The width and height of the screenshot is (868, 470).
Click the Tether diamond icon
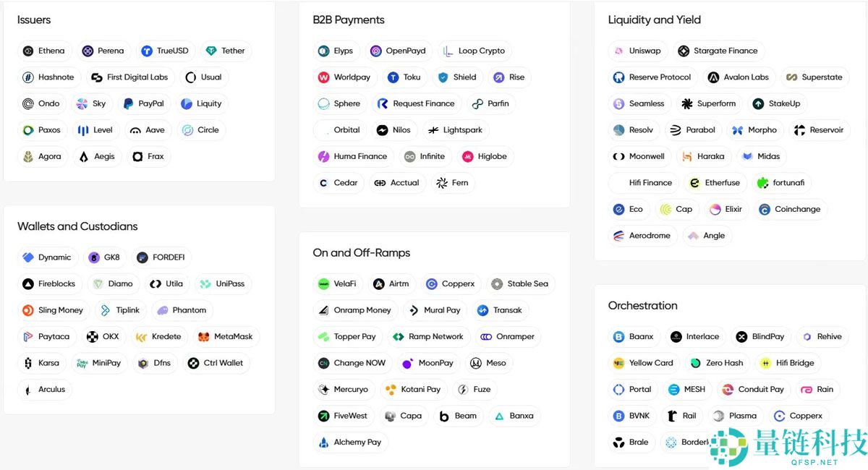(x=211, y=51)
